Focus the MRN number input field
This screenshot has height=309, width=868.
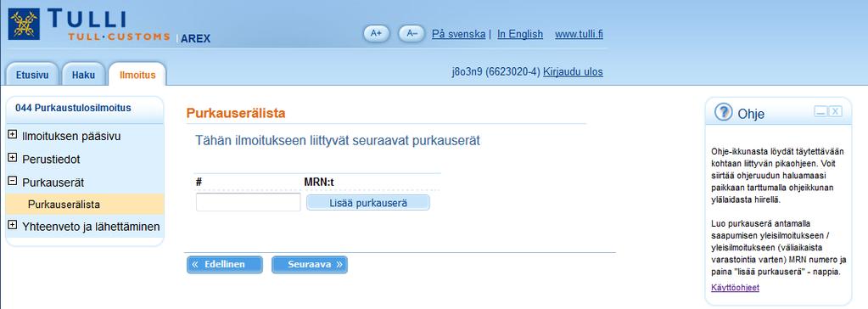coord(248,202)
